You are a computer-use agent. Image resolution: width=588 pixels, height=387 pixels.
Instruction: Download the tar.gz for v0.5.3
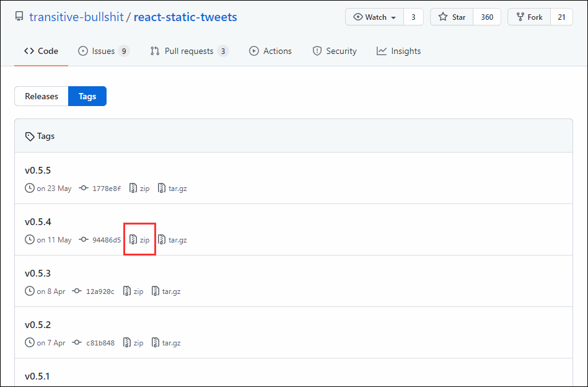(166, 291)
